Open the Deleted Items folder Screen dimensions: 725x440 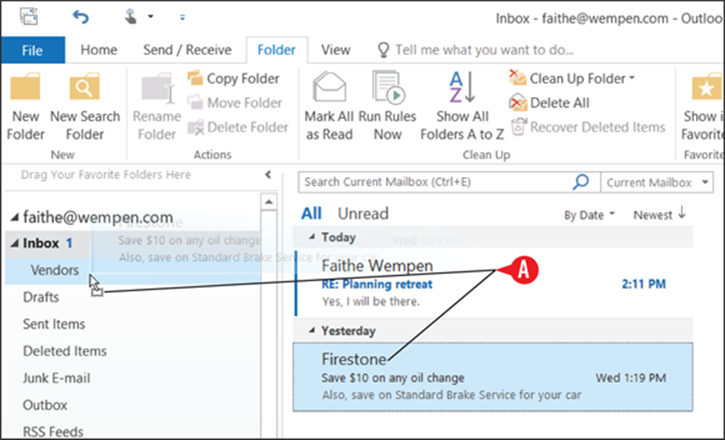[65, 351]
